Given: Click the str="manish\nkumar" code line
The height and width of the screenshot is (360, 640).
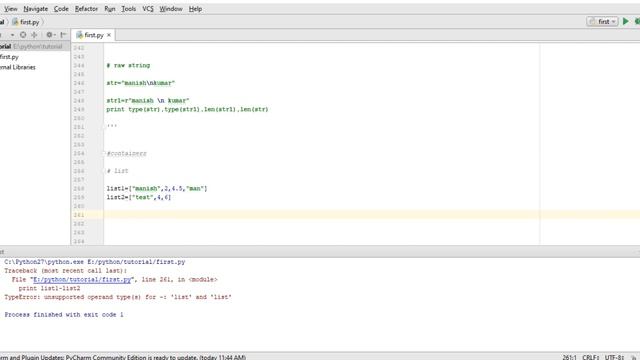Looking at the screenshot, I should coord(140,83).
